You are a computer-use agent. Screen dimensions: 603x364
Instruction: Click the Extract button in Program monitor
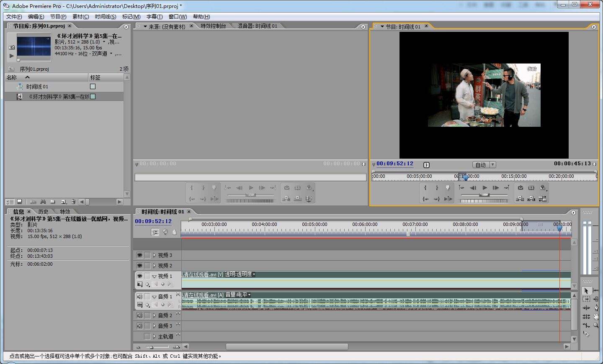click(531, 199)
